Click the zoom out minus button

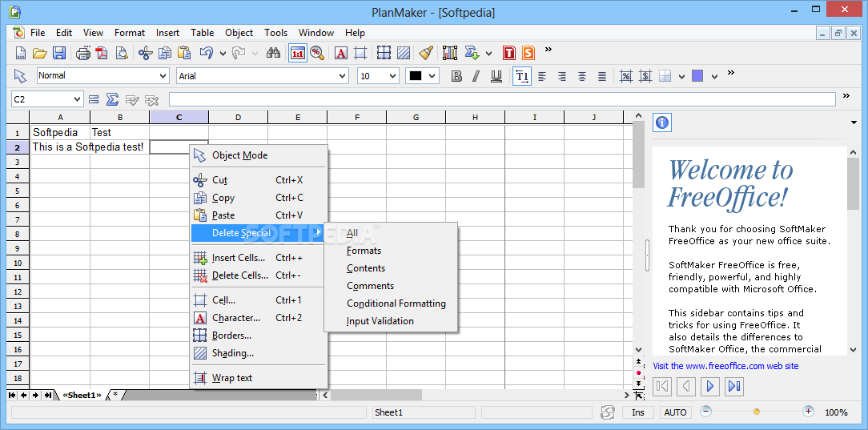pos(705,412)
